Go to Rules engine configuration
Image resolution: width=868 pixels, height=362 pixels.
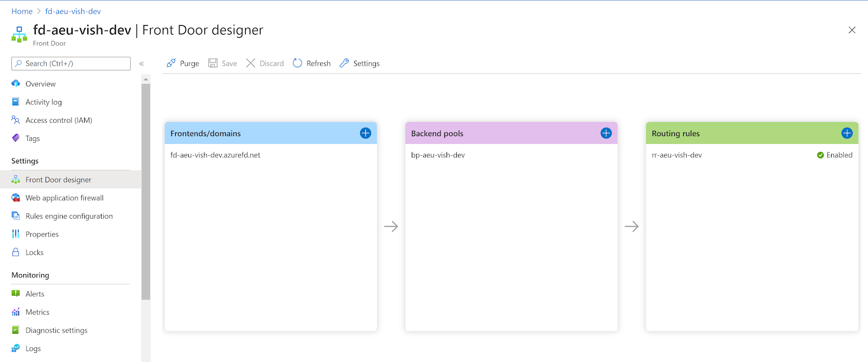pyautogui.click(x=71, y=216)
